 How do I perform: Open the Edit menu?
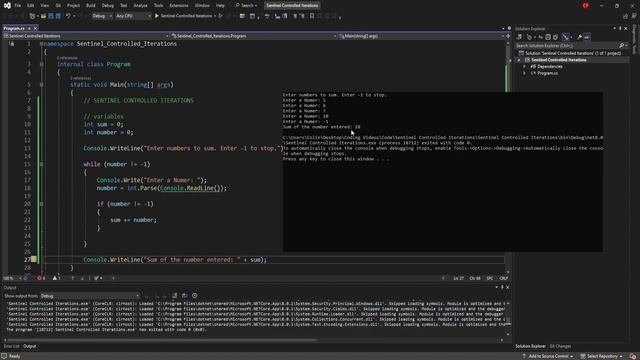[31, 6]
